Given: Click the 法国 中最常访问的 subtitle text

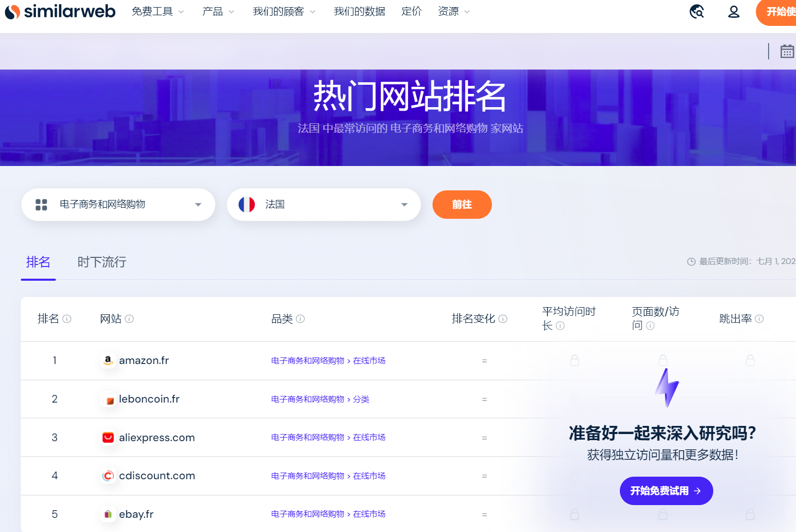Looking at the screenshot, I should click(410, 128).
